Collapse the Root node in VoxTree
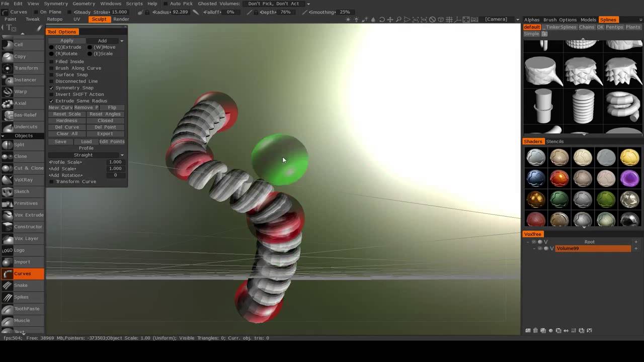 pos(528,242)
